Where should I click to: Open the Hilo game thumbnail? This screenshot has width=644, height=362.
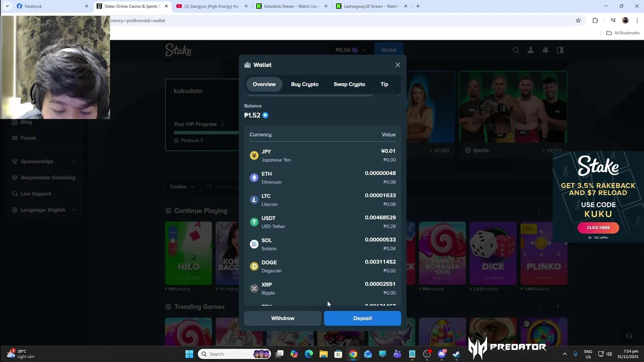188,253
